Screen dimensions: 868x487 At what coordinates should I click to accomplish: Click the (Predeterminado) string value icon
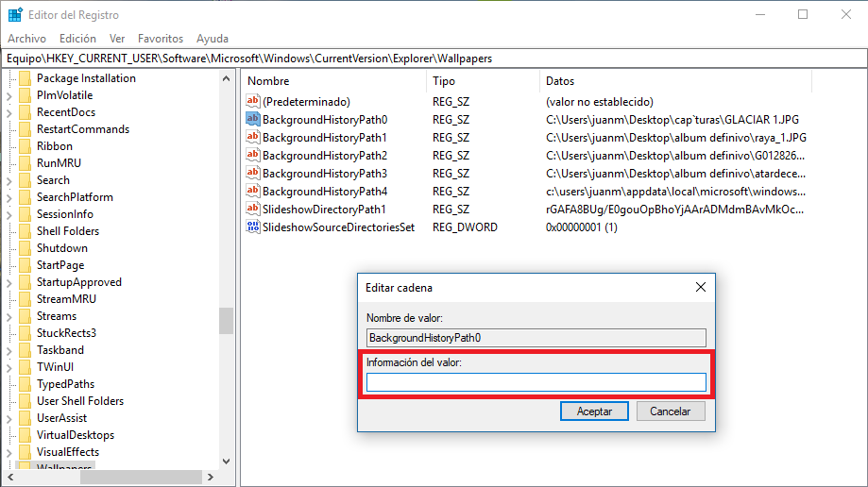[253, 101]
